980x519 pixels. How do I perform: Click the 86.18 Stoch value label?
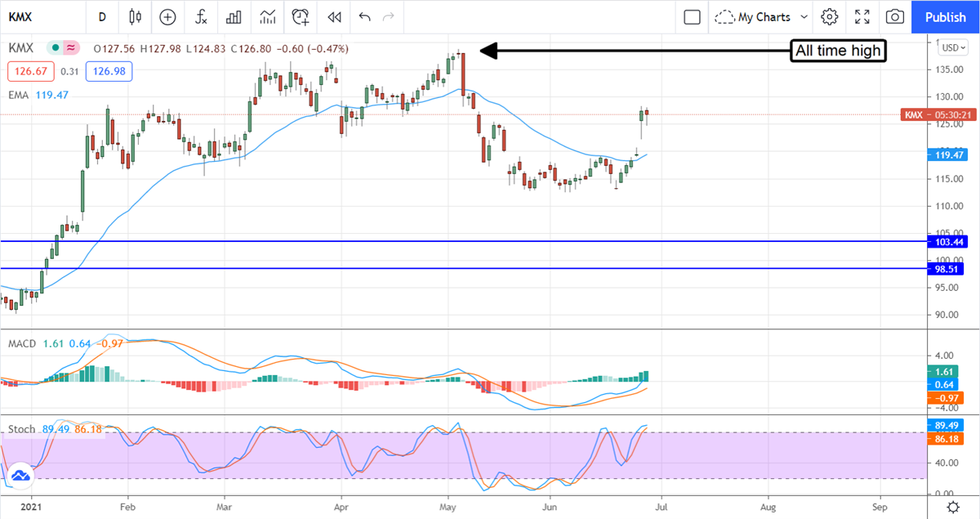coord(946,439)
